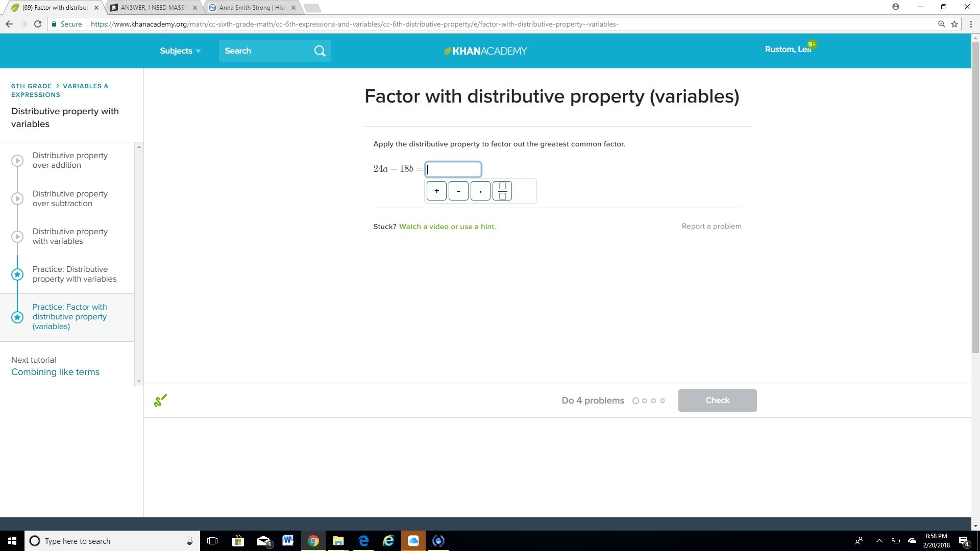Select Practice: Distributive property with variables
Screen dimensions: 980x551
pos(74,274)
